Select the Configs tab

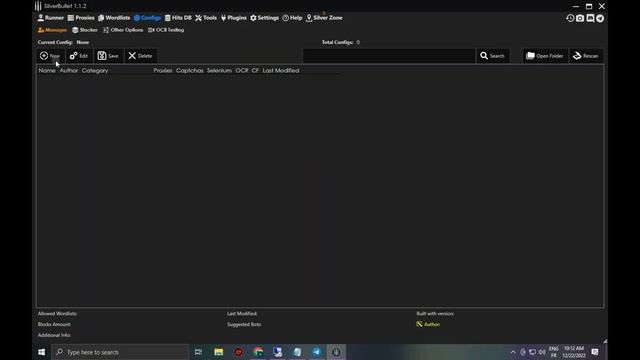(x=147, y=18)
